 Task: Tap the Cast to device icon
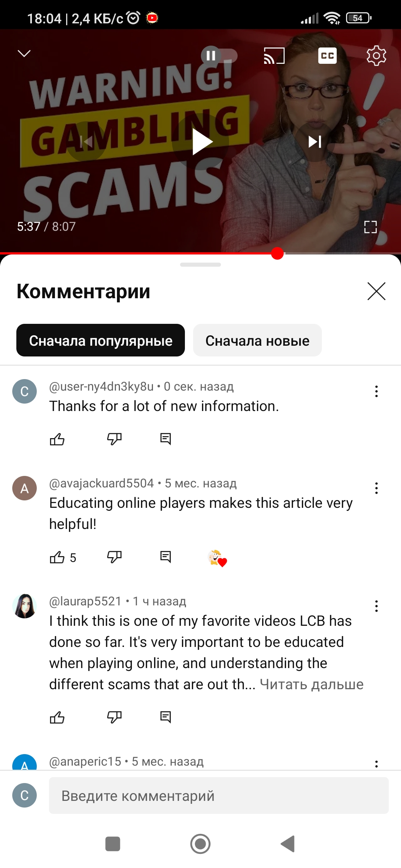(274, 56)
